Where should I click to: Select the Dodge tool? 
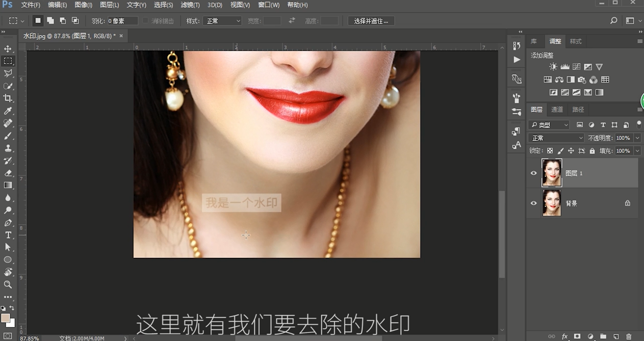(8, 210)
